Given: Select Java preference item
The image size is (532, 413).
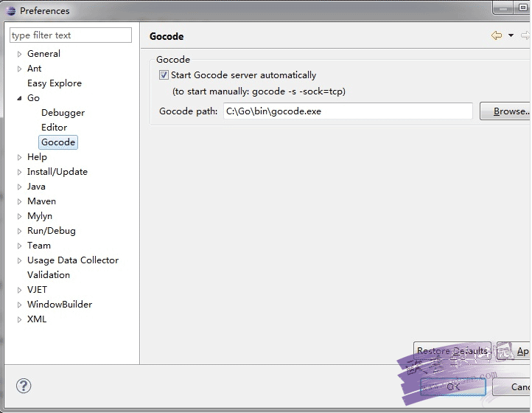Looking at the screenshot, I should click(36, 187).
